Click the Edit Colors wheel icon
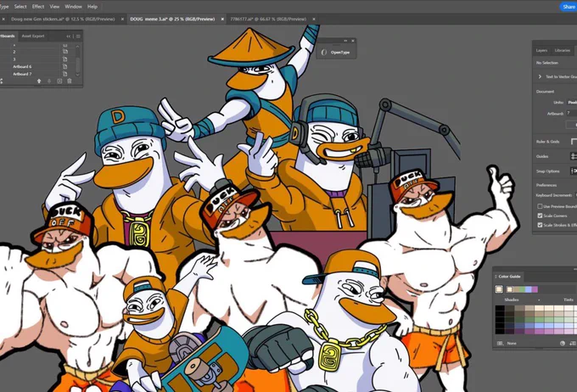577x392 pixels. coord(563,343)
